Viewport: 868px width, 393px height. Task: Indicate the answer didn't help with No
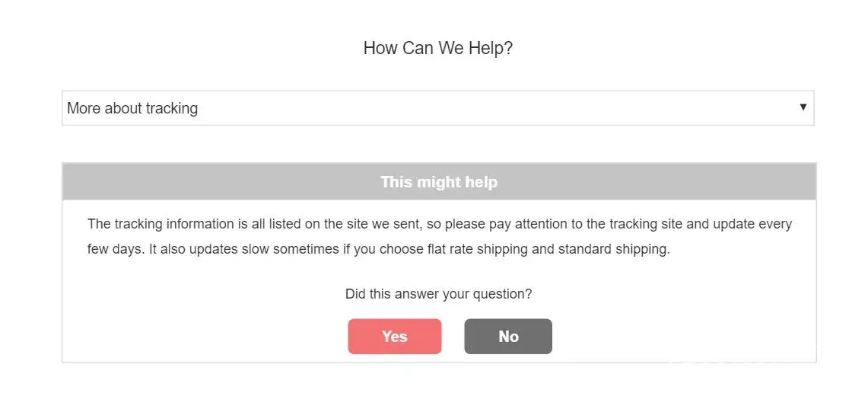pyautogui.click(x=507, y=337)
